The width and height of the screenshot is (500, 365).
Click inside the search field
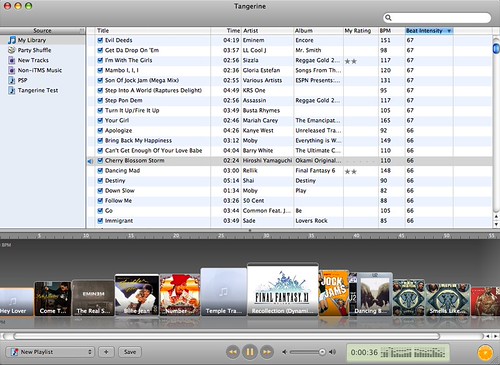click(437, 17)
